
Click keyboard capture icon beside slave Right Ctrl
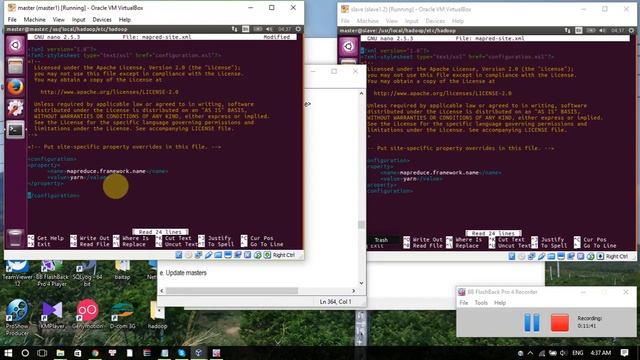[600, 256]
